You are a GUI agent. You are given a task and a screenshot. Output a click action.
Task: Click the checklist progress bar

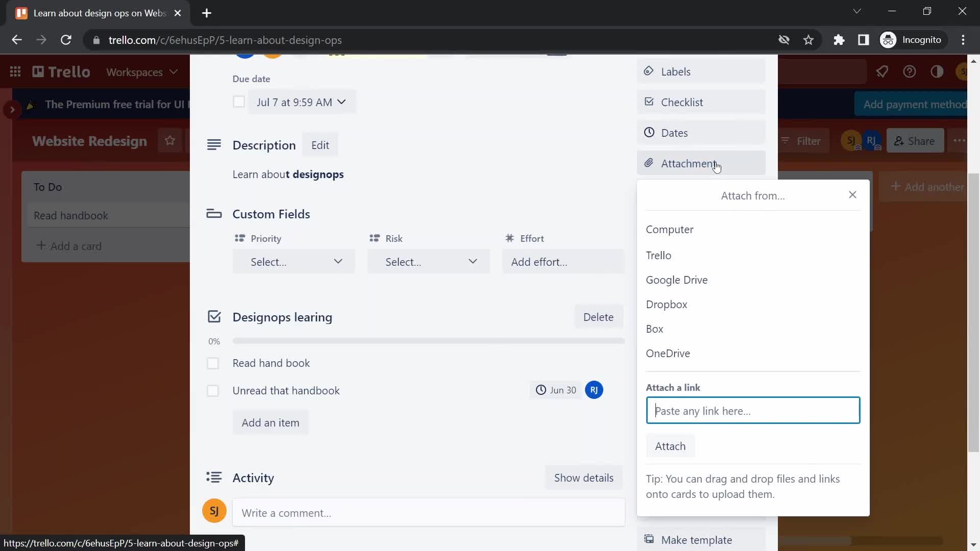point(429,341)
